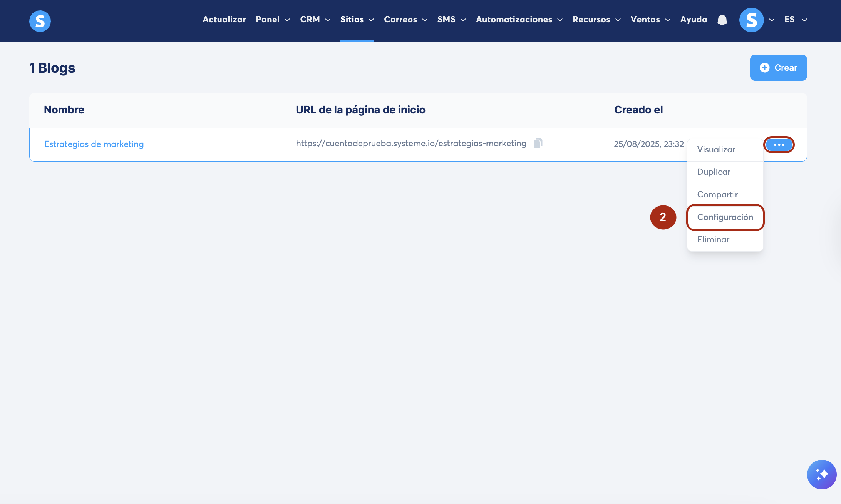
Task: Expand the Automatizaciones menu
Action: 519,20
